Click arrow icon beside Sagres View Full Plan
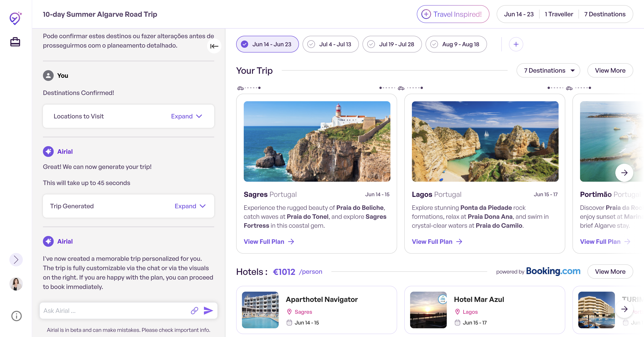The width and height of the screenshot is (644, 337). [291, 242]
